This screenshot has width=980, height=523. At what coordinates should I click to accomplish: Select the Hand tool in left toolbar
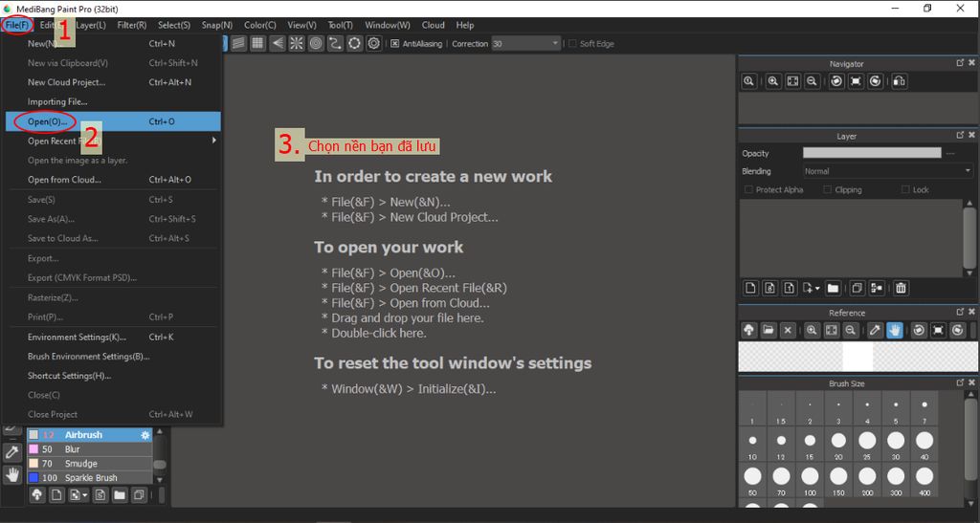[x=11, y=475]
